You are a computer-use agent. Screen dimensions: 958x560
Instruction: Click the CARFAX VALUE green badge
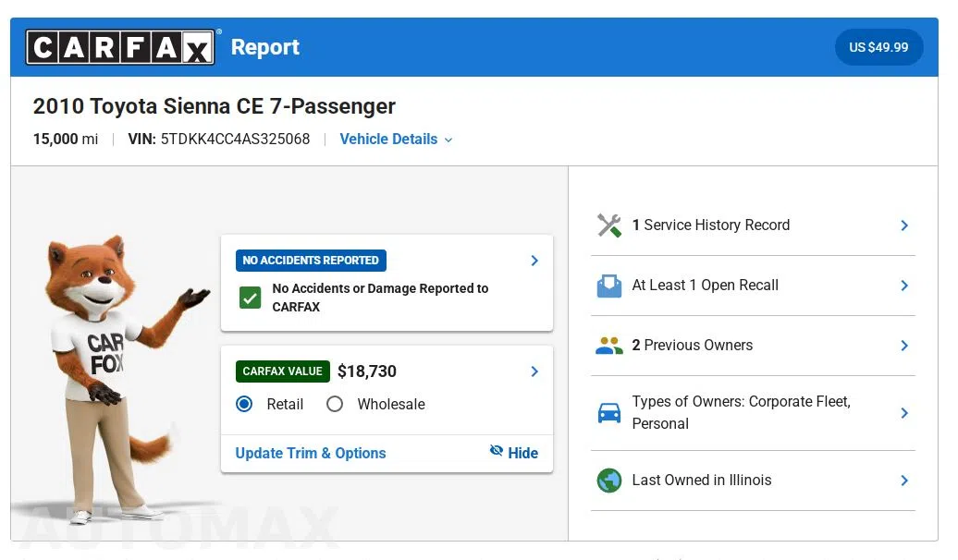click(x=282, y=371)
